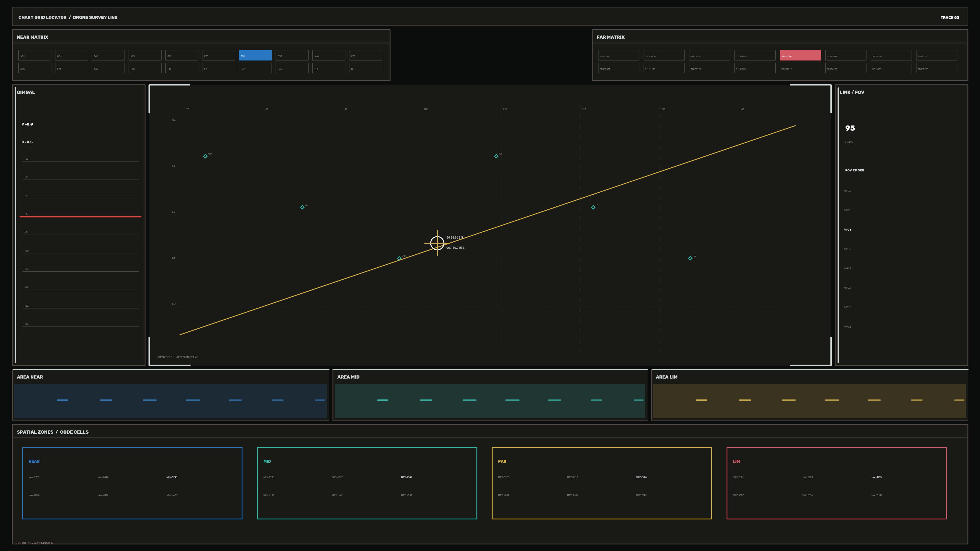
Task: Select the G86 diamond waypoint on chart
Action: pyautogui.click(x=302, y=207)
